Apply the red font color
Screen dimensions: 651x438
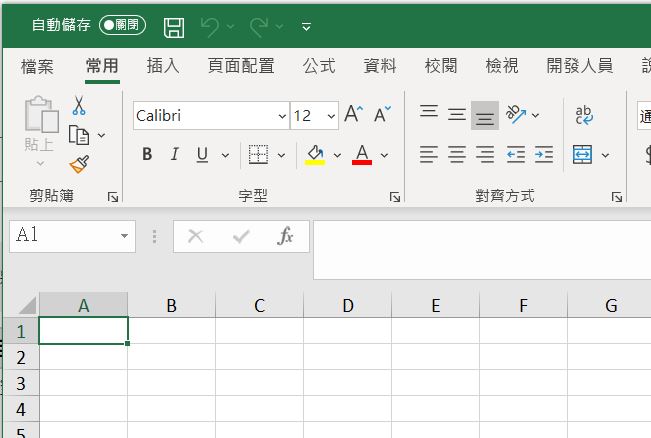point(362,155)
